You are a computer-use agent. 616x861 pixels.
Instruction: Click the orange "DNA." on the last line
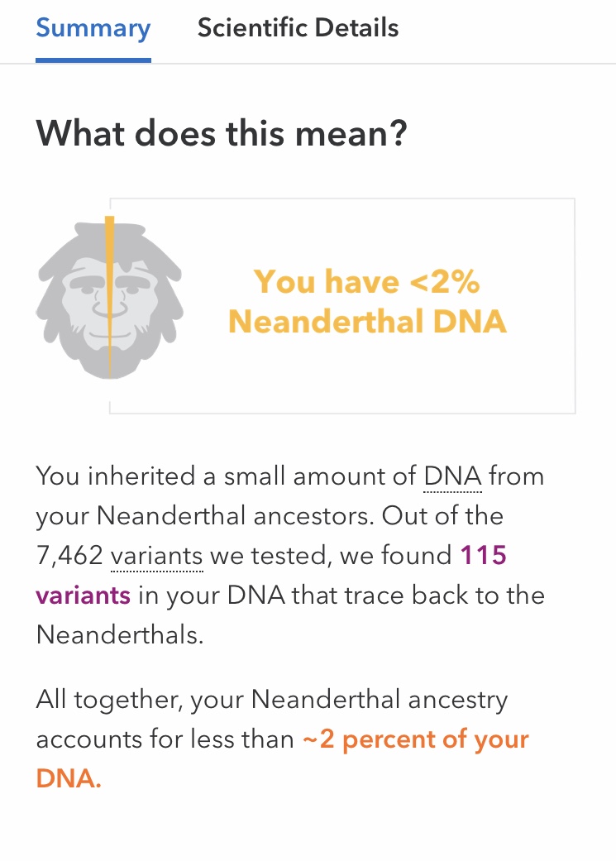tap(69, 779)
